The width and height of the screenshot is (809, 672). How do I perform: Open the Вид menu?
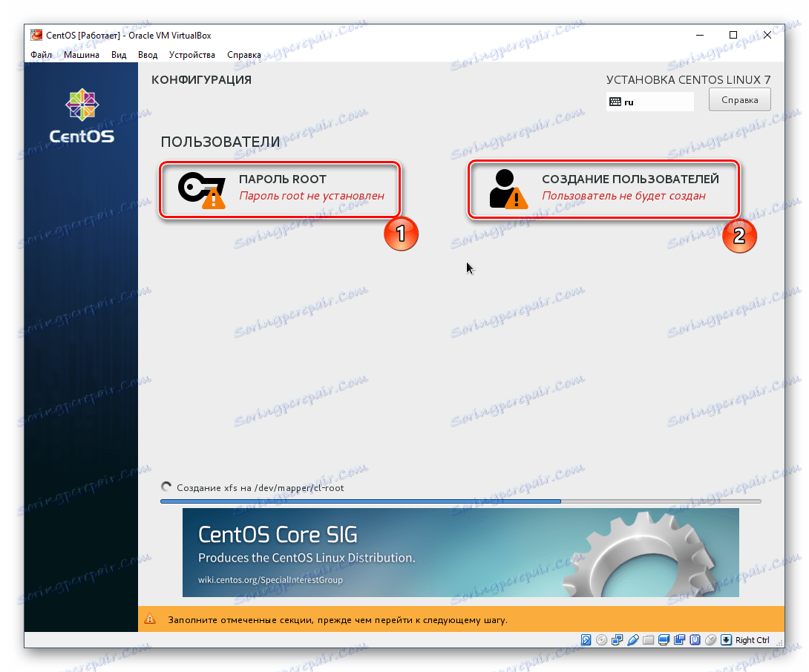119,54
